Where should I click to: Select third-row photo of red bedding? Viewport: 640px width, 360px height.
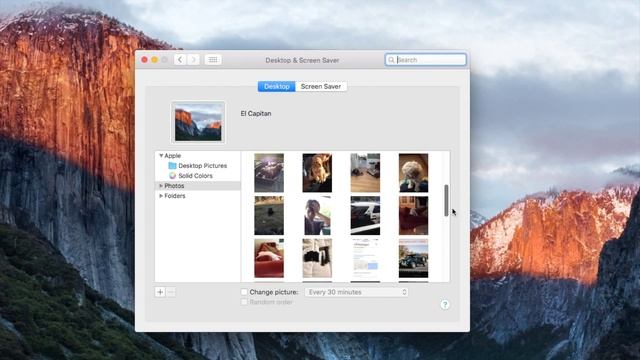click(x=269, y=258)
